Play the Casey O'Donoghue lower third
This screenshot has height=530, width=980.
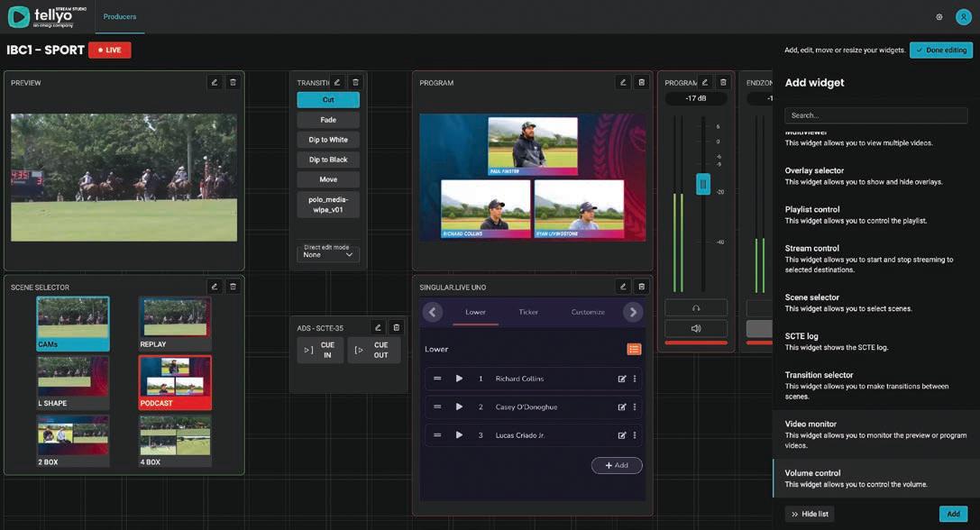(460, 407)
